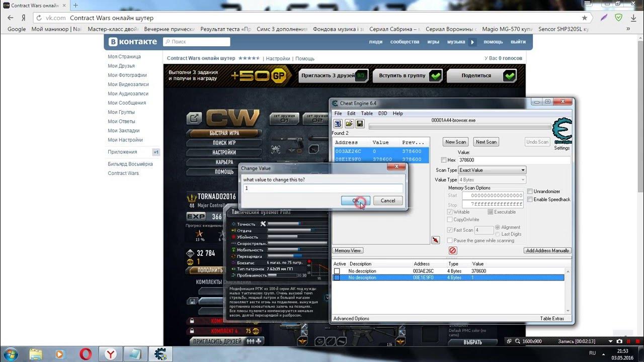Toggle the Fast Scan checkbox
Viewport: 644px width, 362px height.
tap(450, 230)
